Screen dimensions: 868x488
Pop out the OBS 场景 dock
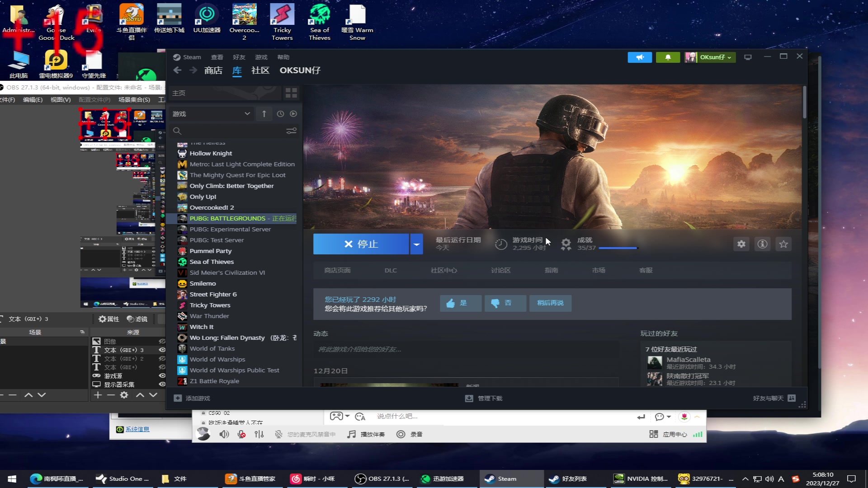[82, 332]
